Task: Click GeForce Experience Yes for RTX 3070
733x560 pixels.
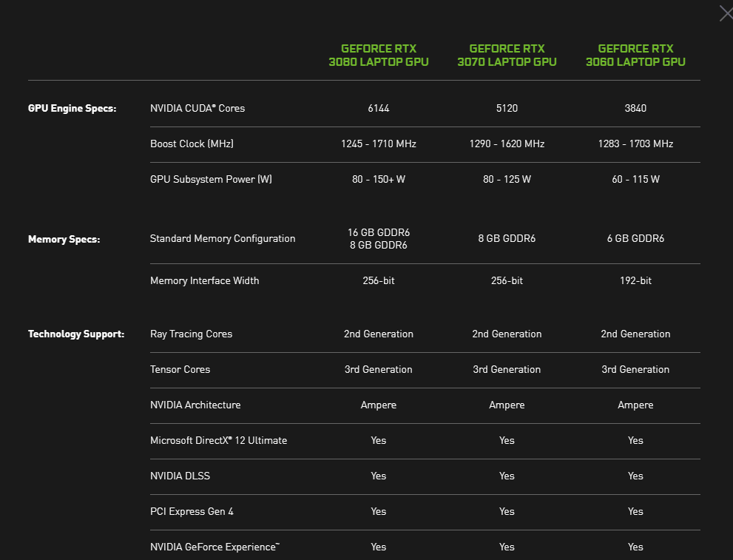Action: pos(507,547)
